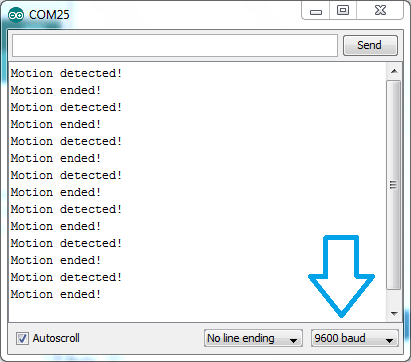Disable the Autoscroll checkbox
This screenshot has height=362, width=411.
point(22,338)
